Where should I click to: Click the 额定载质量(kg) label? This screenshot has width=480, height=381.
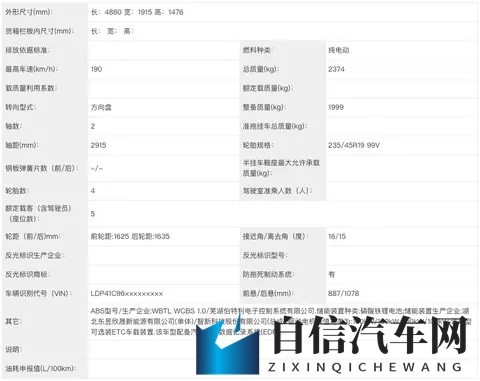(x=268, y=88)
